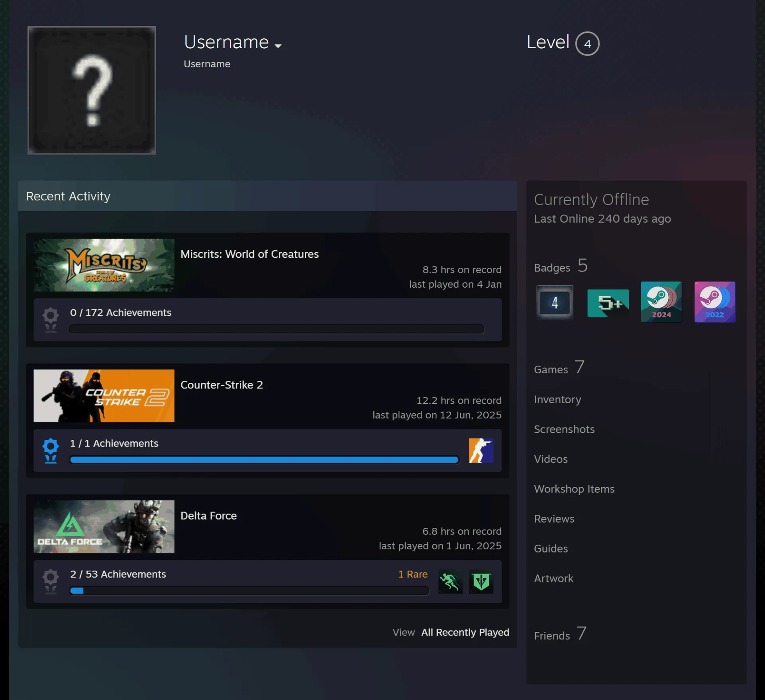
Task: Select the Steam 2022 badge
Action: click(x=715, y=302)
